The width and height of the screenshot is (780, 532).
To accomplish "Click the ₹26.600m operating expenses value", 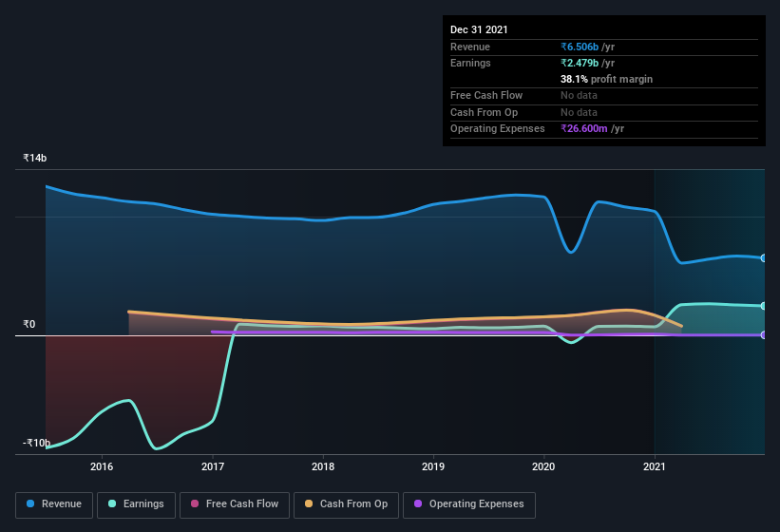I will click(584, 128).
